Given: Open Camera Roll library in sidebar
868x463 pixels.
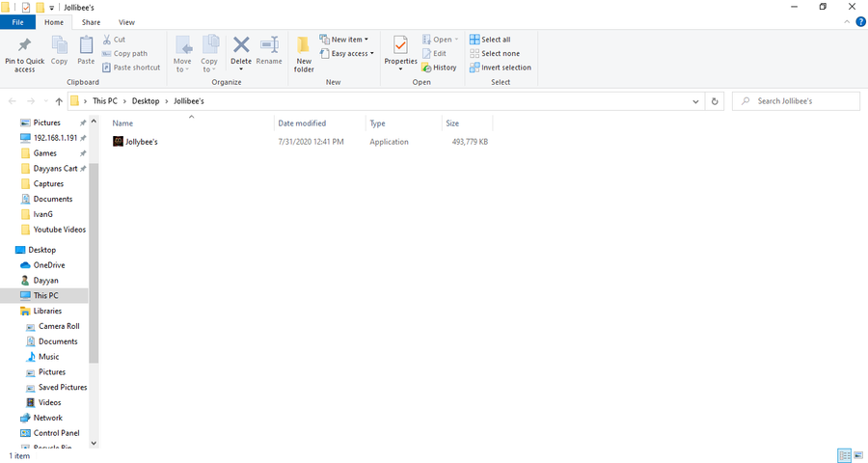Looking at the screenshot, I should 59,326.
